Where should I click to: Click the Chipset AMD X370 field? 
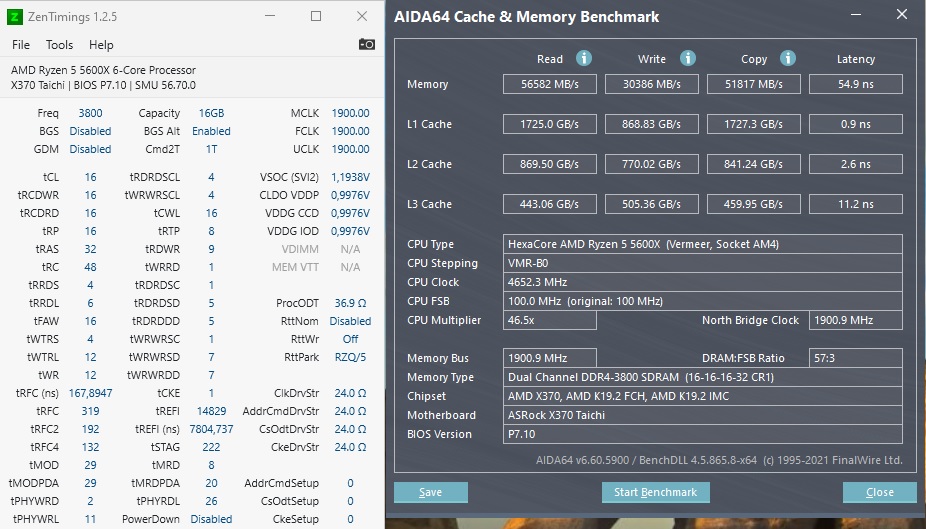point(703,396)
